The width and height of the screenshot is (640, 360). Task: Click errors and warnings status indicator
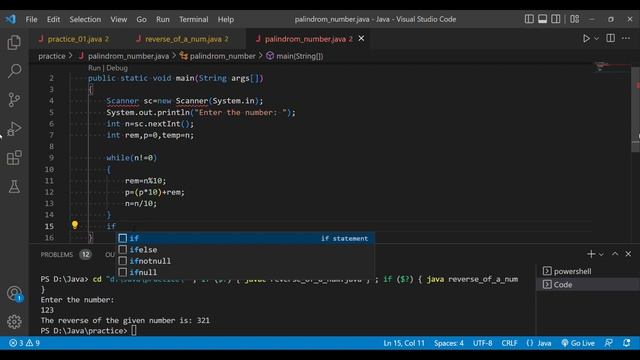click(24, 343)
